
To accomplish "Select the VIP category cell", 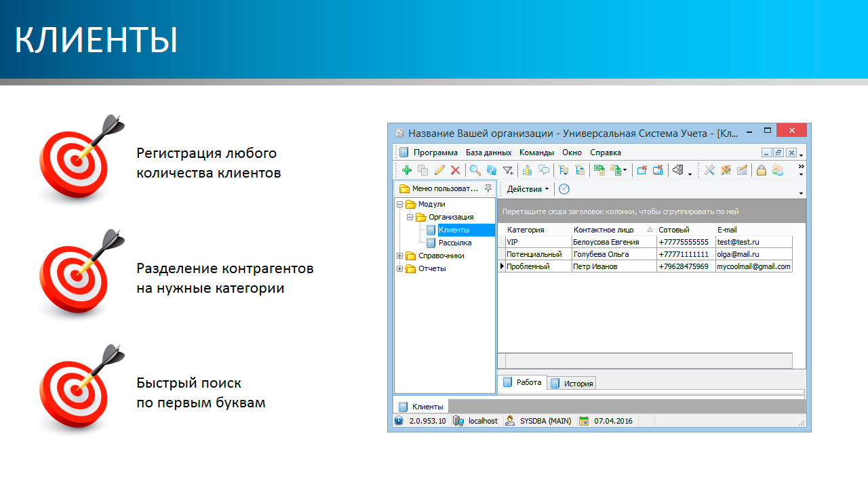I will pos(538,242).
